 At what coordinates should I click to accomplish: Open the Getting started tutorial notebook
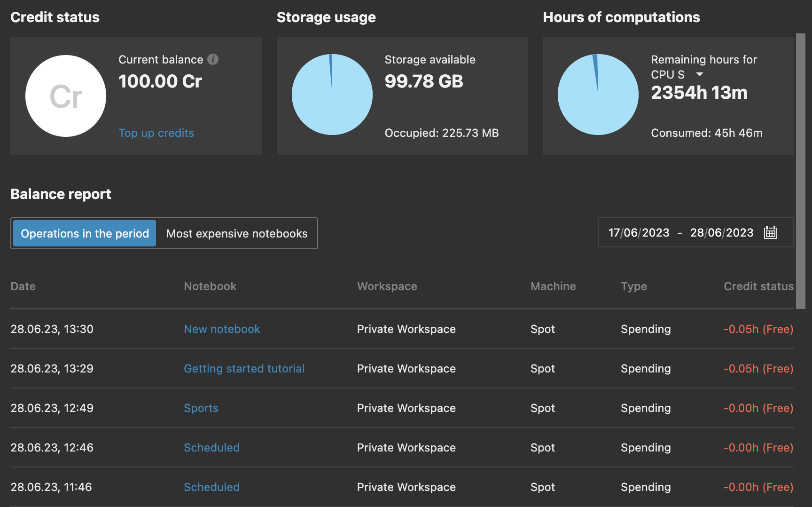pos(244,369)
